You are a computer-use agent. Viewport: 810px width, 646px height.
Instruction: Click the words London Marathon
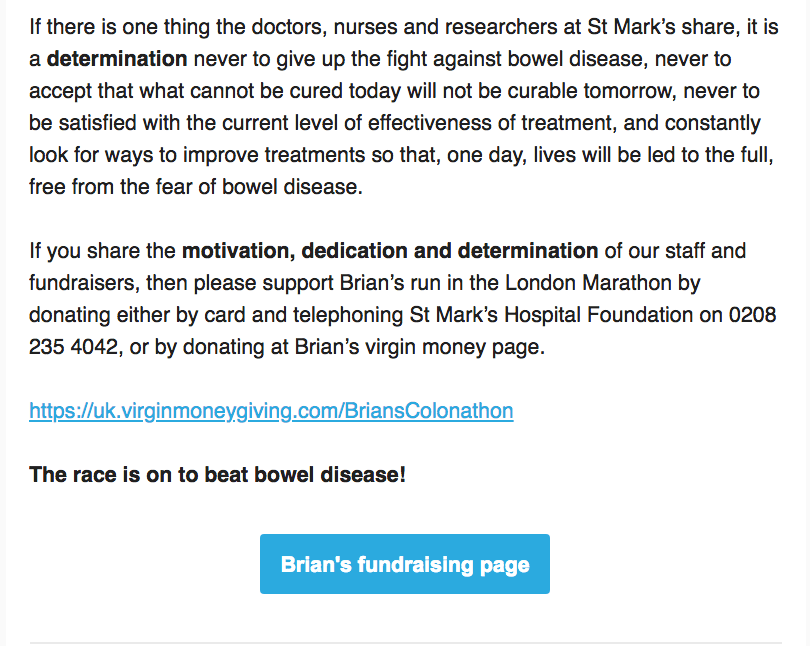[588, 283]
